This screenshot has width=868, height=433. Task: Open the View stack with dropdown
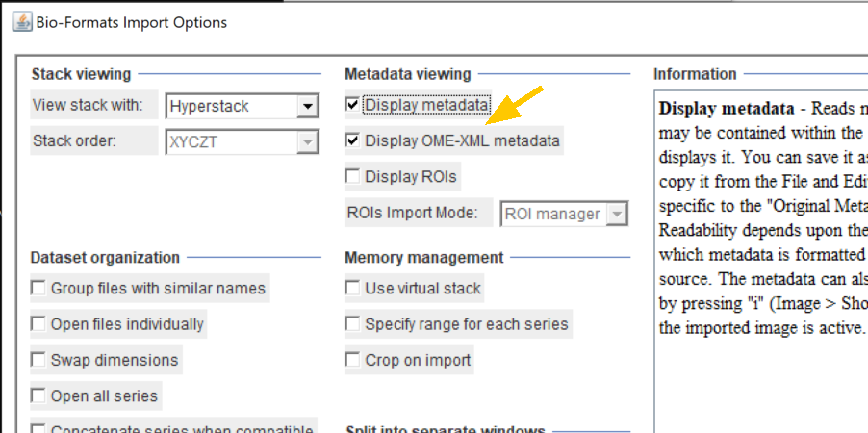[x=242, y=106]
